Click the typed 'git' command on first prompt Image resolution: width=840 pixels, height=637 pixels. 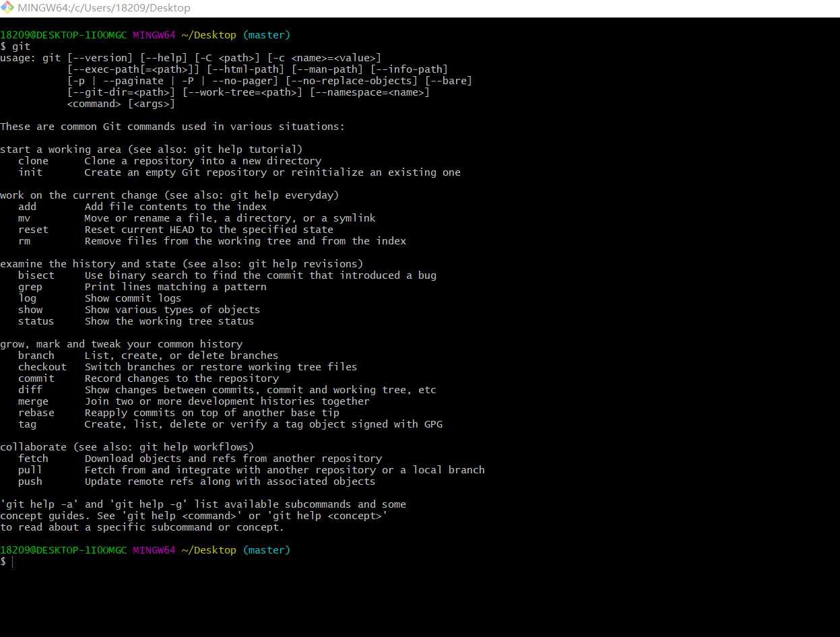click(21, 46)
